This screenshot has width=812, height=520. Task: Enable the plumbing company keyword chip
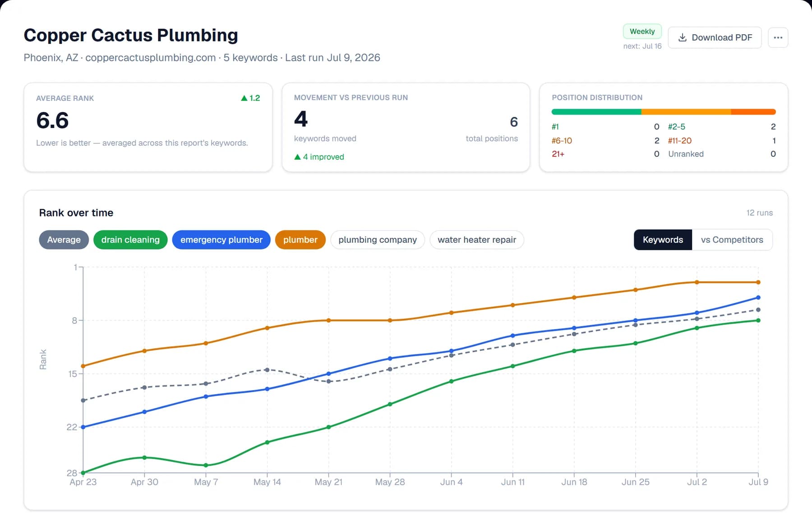point(378,240)
